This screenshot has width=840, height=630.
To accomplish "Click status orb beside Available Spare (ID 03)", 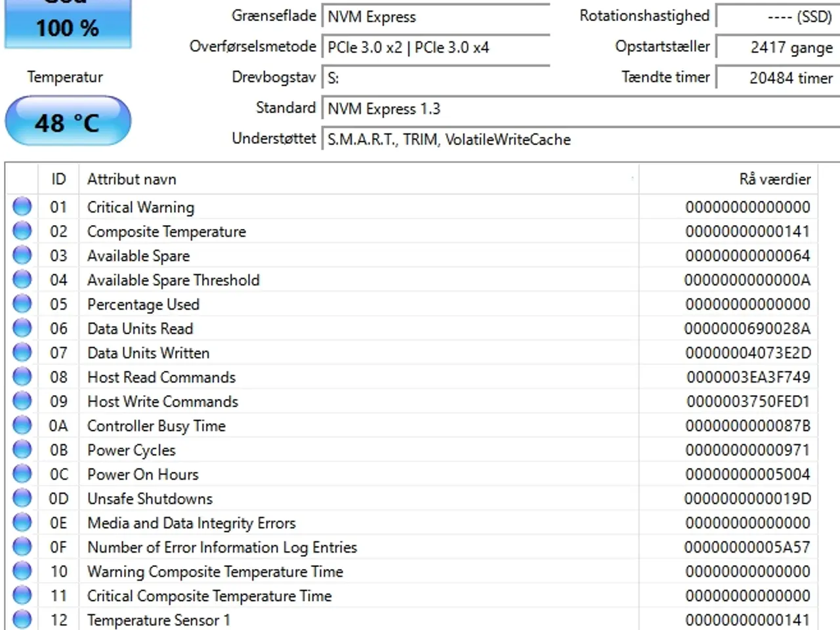I will coord(22,255).
